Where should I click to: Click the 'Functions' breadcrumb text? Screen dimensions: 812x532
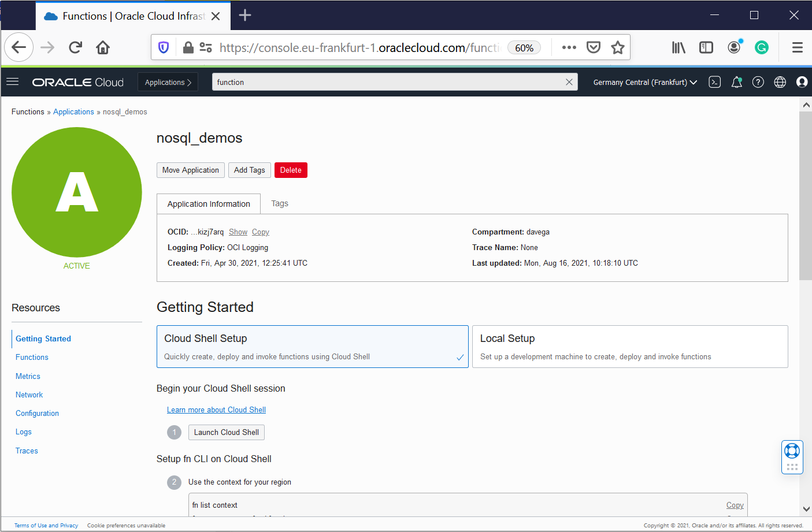(x=28, y=111)
